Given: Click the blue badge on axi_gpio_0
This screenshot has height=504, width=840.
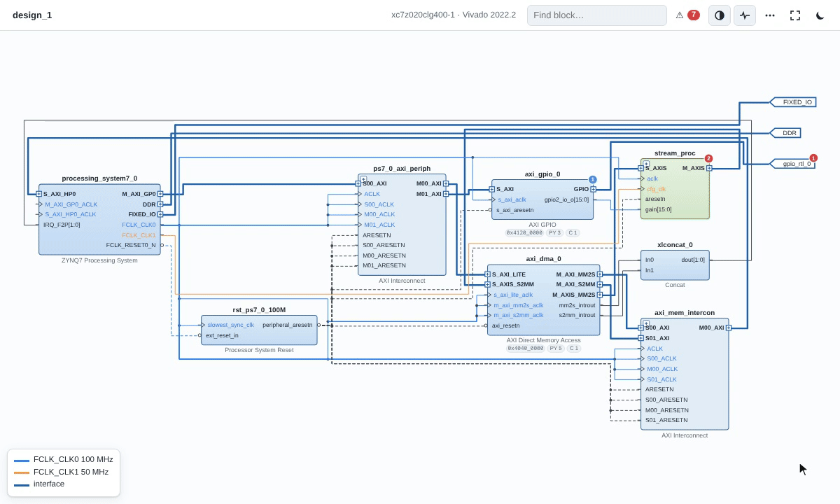Looking at the screenshot, I should (592, 180).
